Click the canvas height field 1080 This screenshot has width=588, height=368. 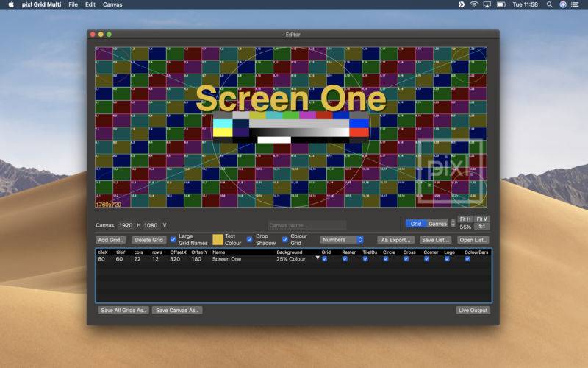151,225
